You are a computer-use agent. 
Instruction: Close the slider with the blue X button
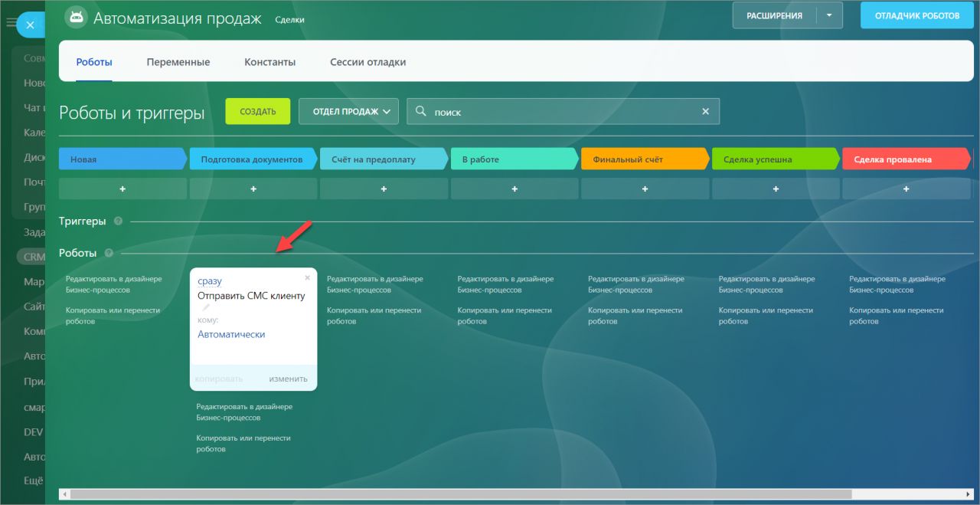point(30,25)
